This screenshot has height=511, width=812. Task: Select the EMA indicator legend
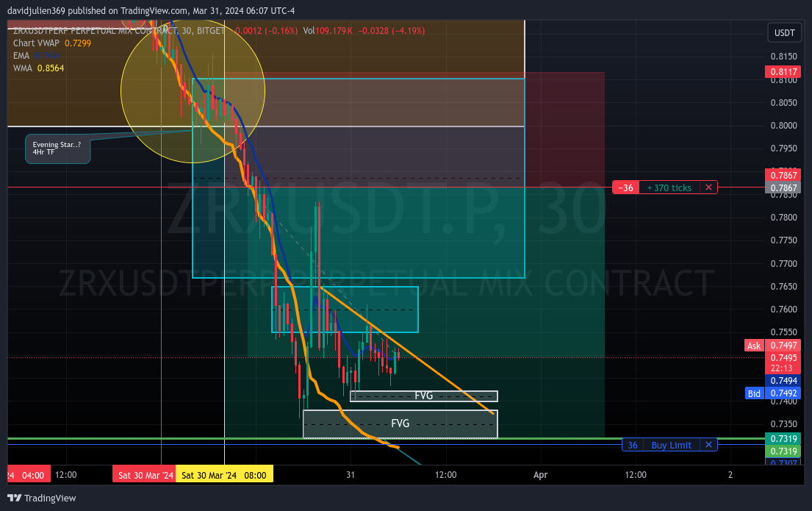[37, 55]
